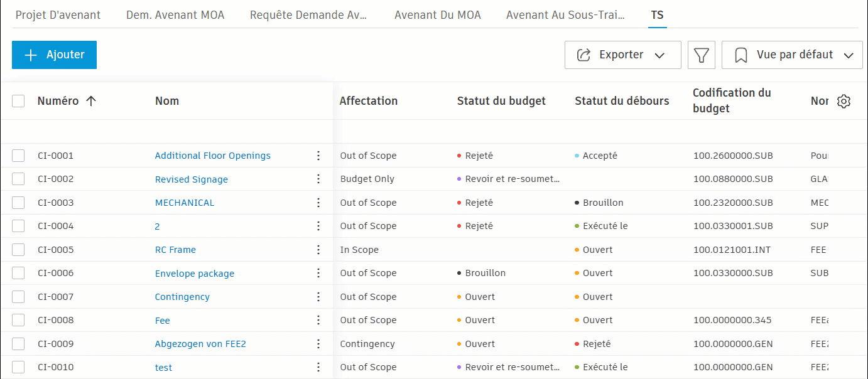Open row actions menu for CI-0001
Image resolution: width=868 pixels, height=379 pixels.
(x=318, y=156)
